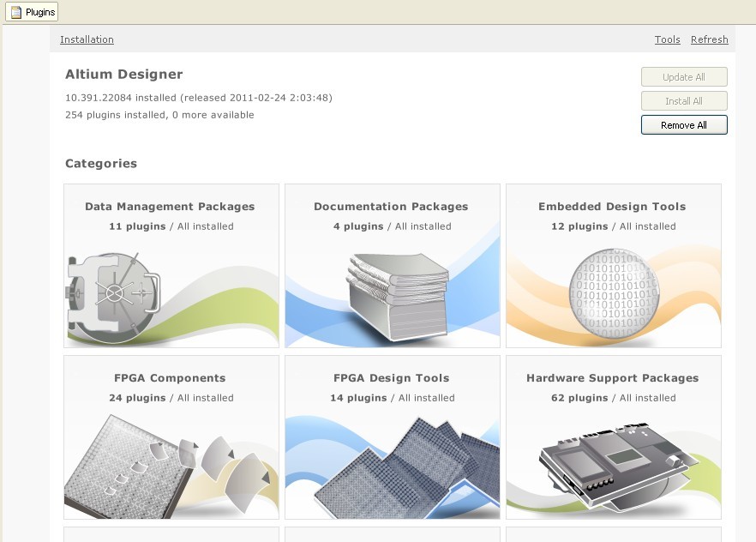Select the Documentation Packages title
This screenshot has width=756, height=542.
pyautogui.click(x=391, y=207)
